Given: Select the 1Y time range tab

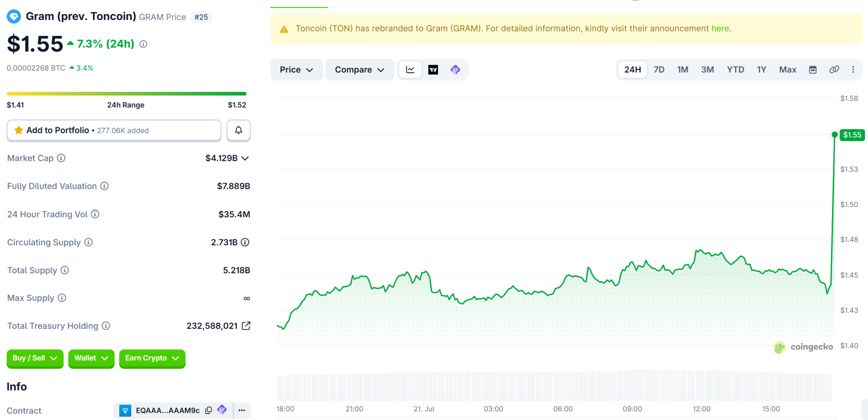Looking at the screenshot, I should click(x=762, y=70).
